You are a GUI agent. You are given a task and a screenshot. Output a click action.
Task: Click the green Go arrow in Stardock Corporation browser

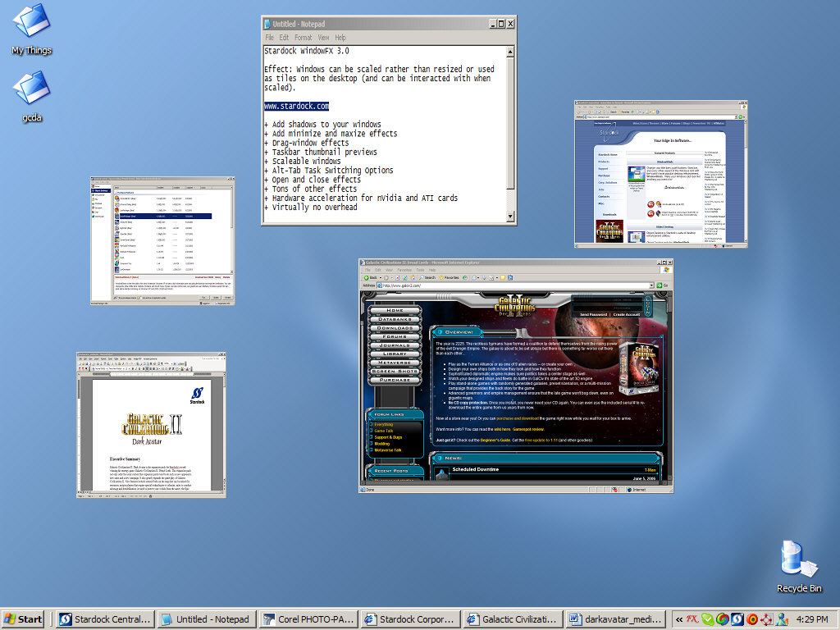[x=742, y=116]
